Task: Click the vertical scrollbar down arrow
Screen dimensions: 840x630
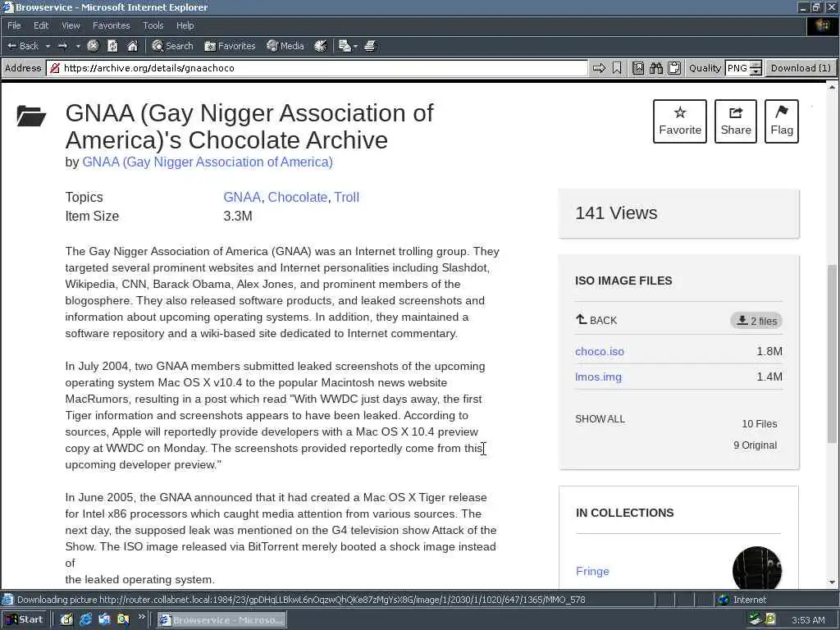Action: pos(832,582)
